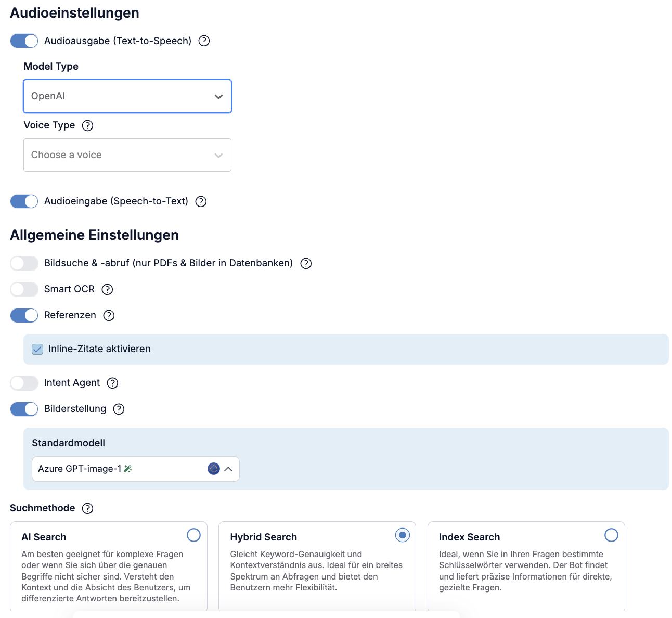Uncheck Inline-Zitate aktivieren checkbox
672x618 pixels.
tap(37, 349)
